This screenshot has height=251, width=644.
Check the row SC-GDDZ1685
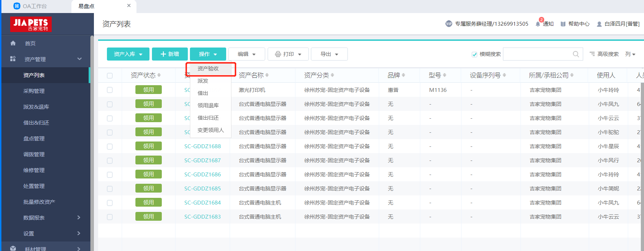[110, 189]
